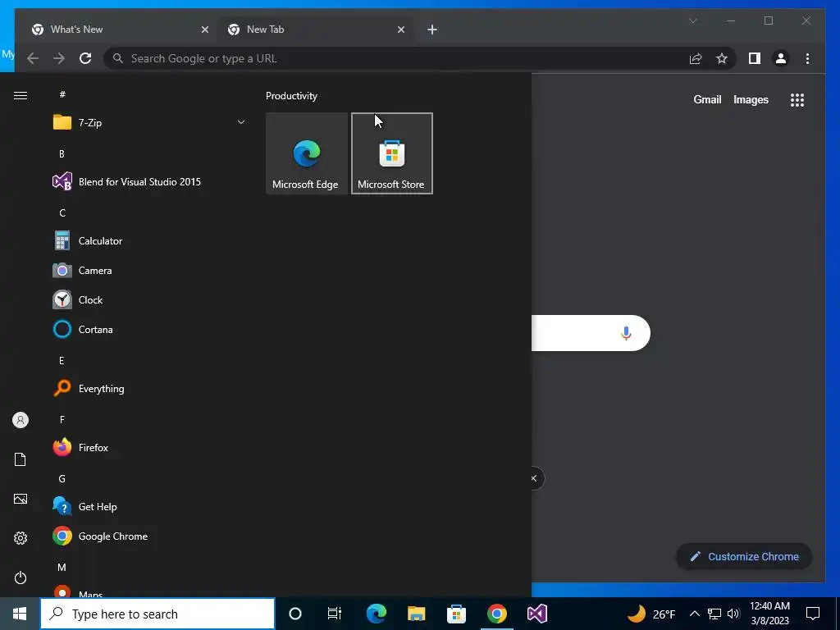The height and width of the screenshot is (630, 840).
Task: Click Customize Chrome button
Action: [744, 557]
